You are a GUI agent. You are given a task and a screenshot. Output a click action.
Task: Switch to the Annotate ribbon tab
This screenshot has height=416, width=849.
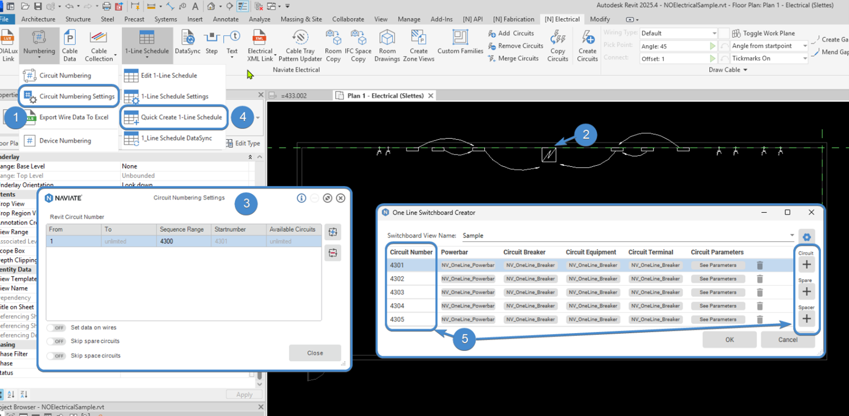225,19
